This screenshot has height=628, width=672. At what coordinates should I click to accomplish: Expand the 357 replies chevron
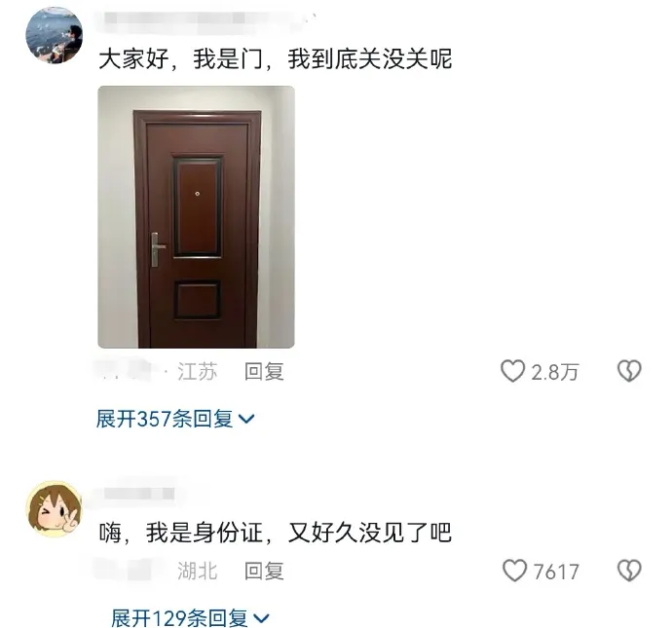[246, 419]
